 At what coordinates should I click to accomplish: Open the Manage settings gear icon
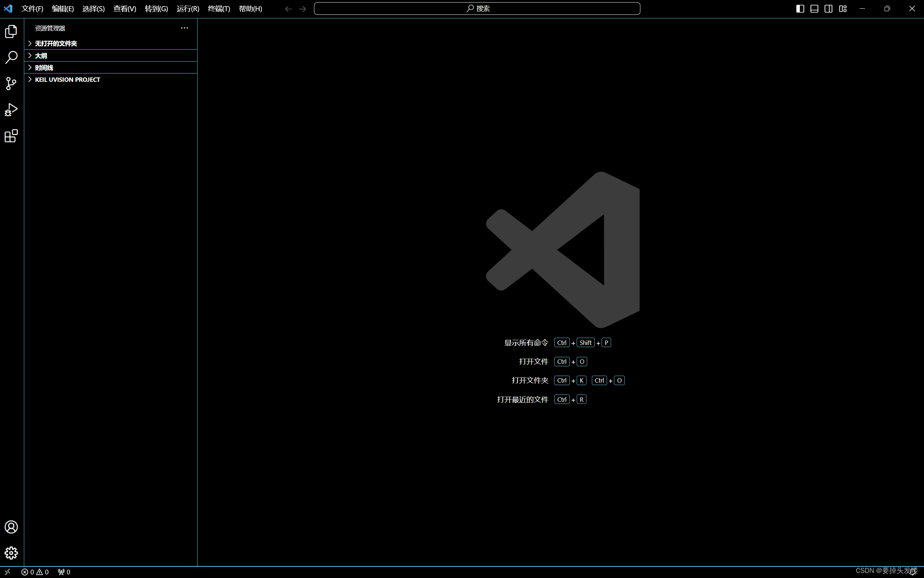click(x=11, y=553)
